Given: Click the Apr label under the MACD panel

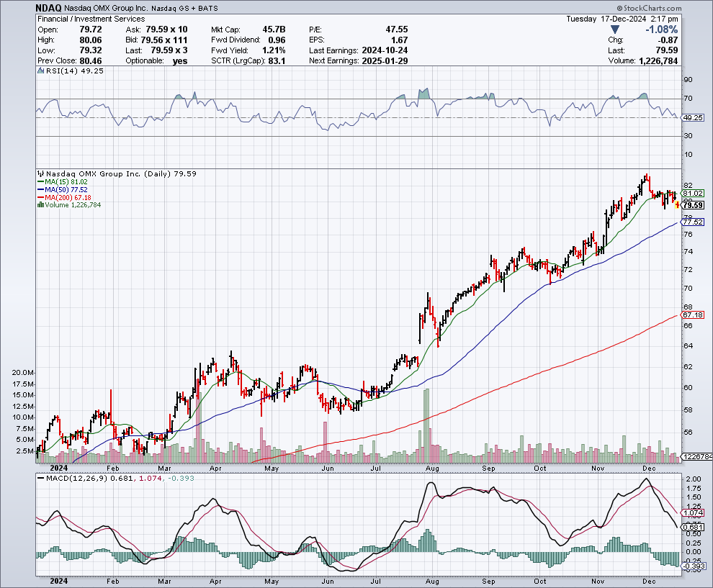Looking at the screenshot, I should coord(215,582).
